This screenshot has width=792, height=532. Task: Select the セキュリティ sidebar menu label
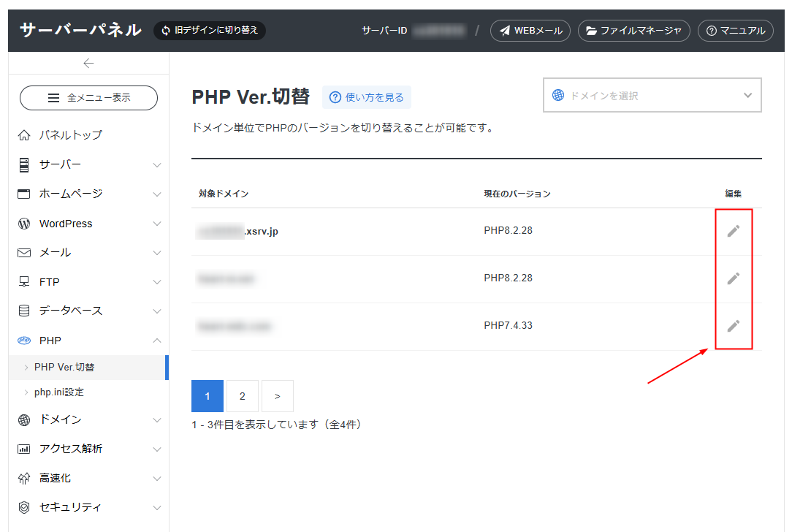tap(70, 507)
